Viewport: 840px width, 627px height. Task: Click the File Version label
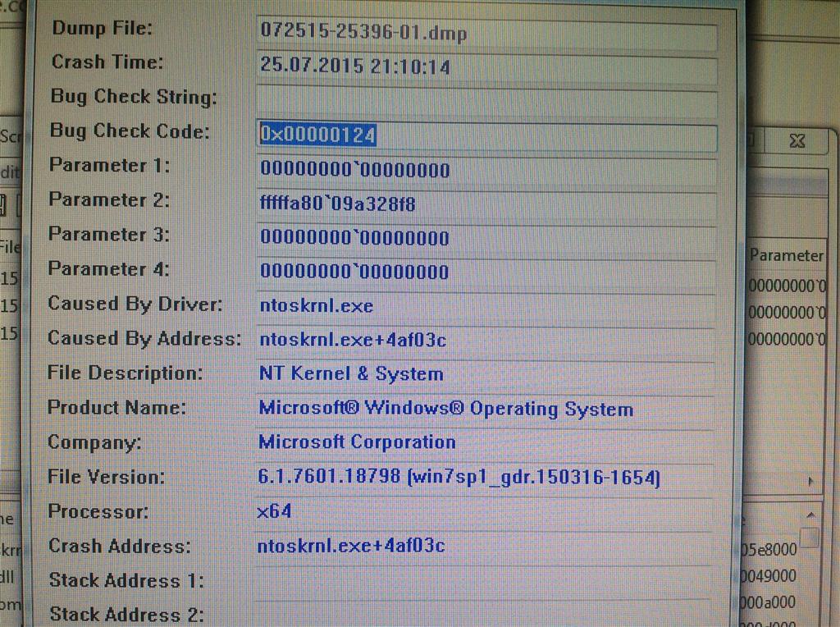click(106, 477)
